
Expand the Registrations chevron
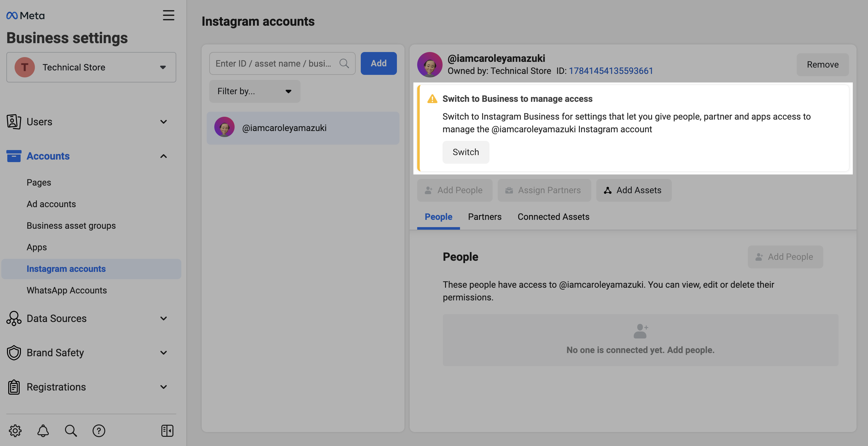(164, 387)
